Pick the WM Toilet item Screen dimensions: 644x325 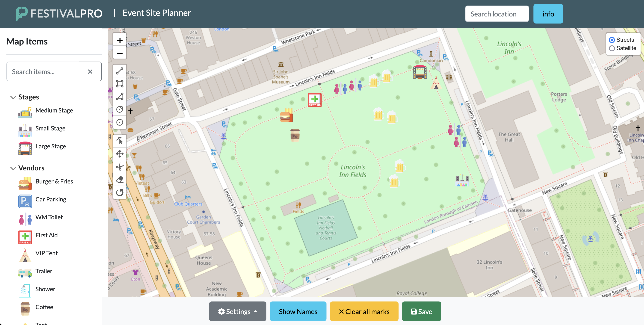[x=49, y=217]
